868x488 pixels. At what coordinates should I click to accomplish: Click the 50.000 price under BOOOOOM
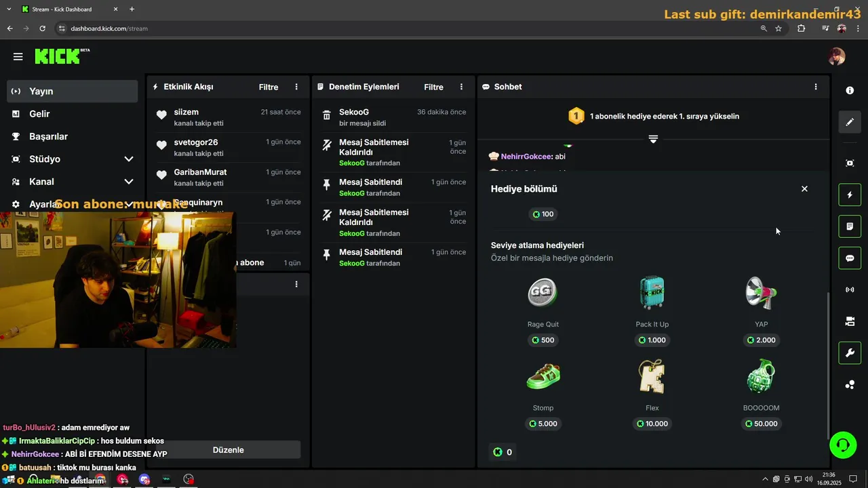761,424
